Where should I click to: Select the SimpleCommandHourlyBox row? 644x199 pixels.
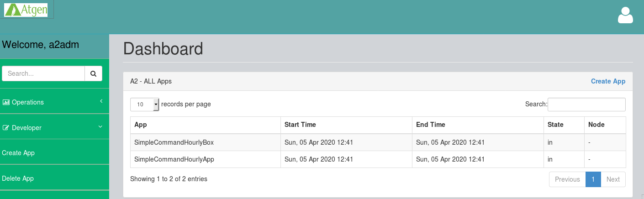pos(378,142)
